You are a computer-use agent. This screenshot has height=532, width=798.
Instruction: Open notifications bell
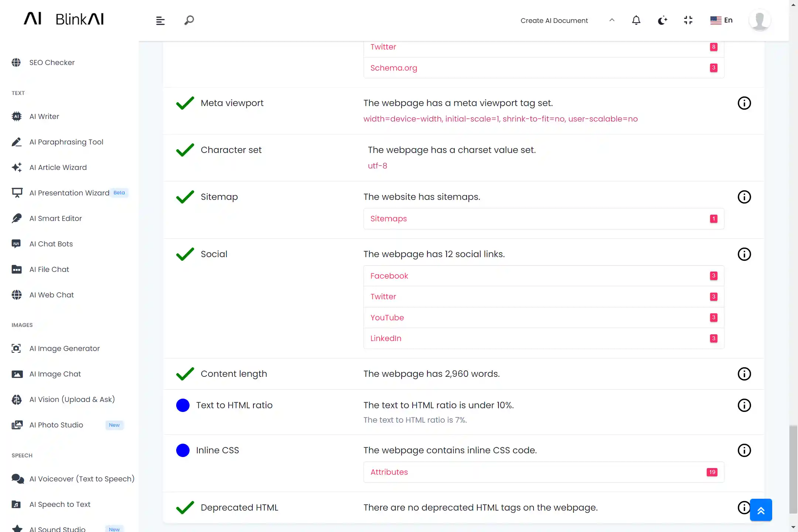tap(636, 20)
